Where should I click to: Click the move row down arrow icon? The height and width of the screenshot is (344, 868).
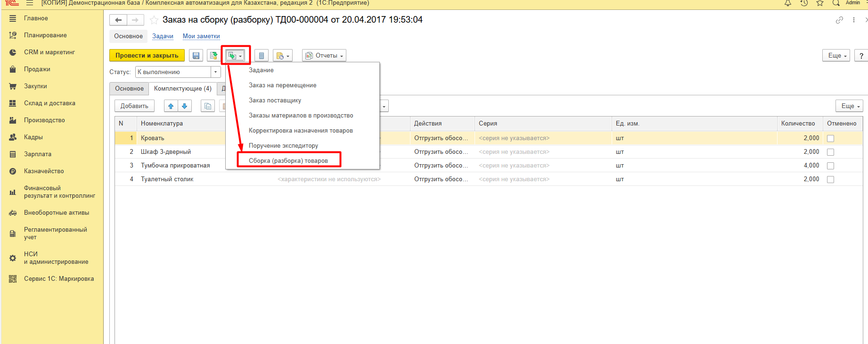185,106
